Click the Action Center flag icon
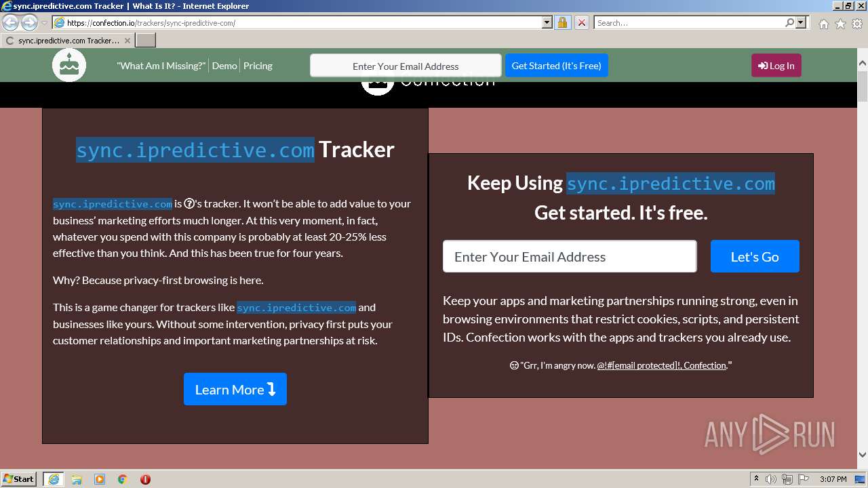 (803, 479)
